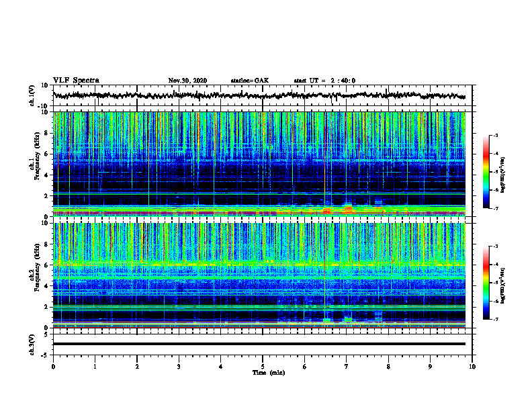
Task: Click time-axis tick label "7"
Action: (347, 367)
